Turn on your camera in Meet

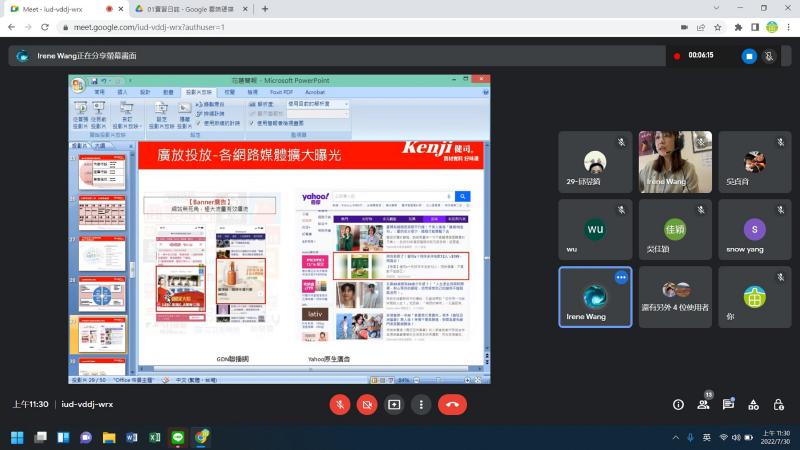367,405
